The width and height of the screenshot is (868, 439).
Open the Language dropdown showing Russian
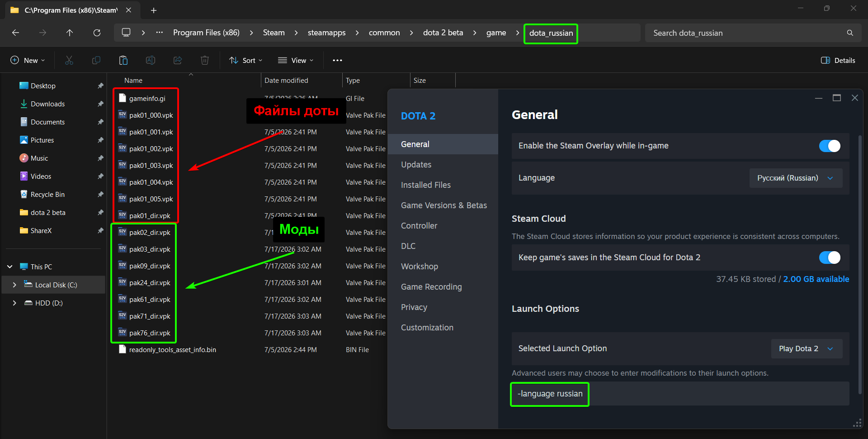[796, 178]
